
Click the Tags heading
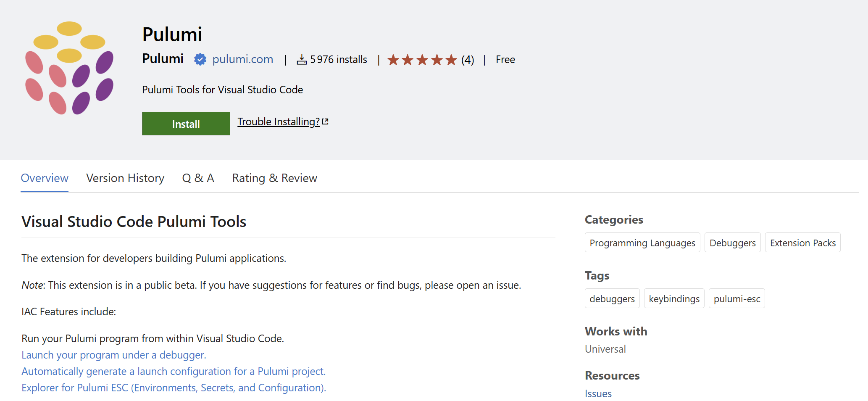click(597, 275)
